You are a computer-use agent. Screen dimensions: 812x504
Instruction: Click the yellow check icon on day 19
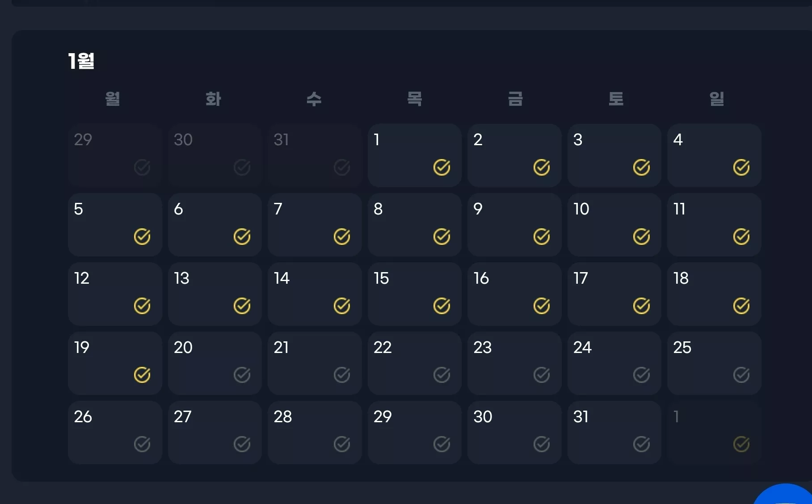tap(142, 375)
